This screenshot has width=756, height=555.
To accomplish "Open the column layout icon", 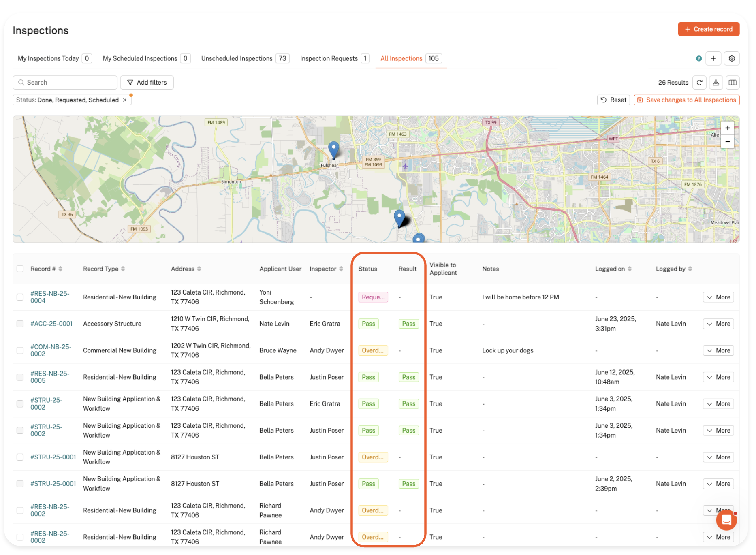I will click(x=733, y=83).
